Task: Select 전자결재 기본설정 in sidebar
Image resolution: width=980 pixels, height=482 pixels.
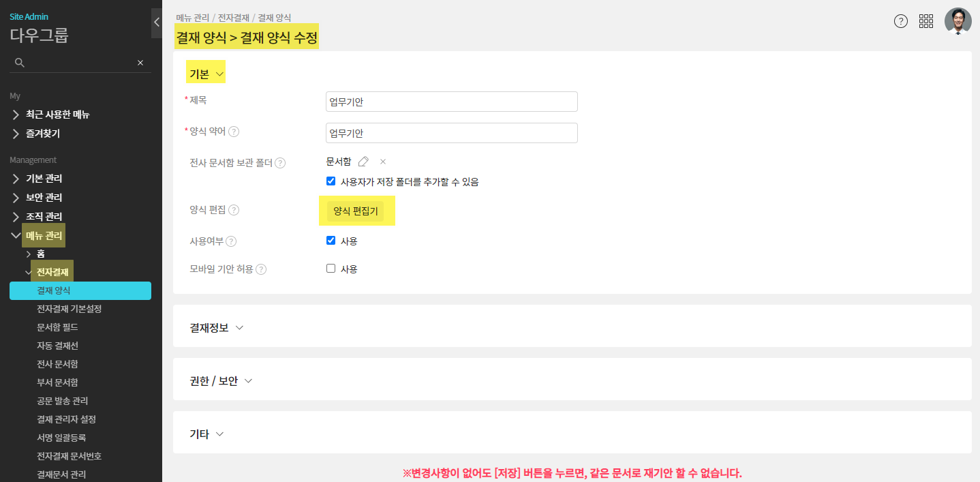Action: pos(69,309)
